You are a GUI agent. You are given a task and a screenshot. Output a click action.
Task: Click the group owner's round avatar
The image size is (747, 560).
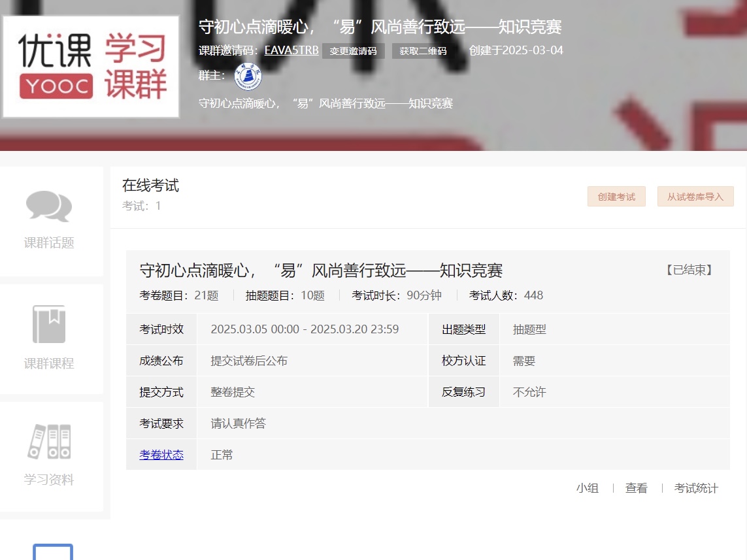click(248, 76)
